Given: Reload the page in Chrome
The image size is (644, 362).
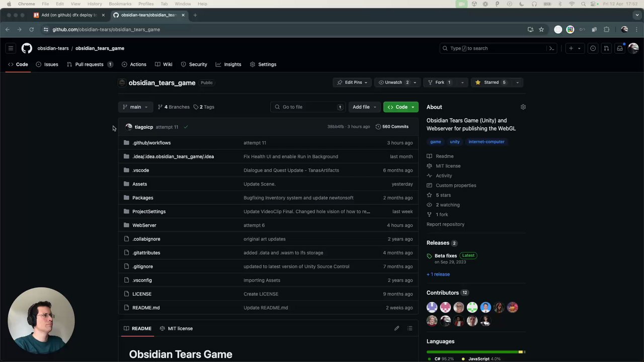Looking at the screenshot, I should (x=31, y=30).
